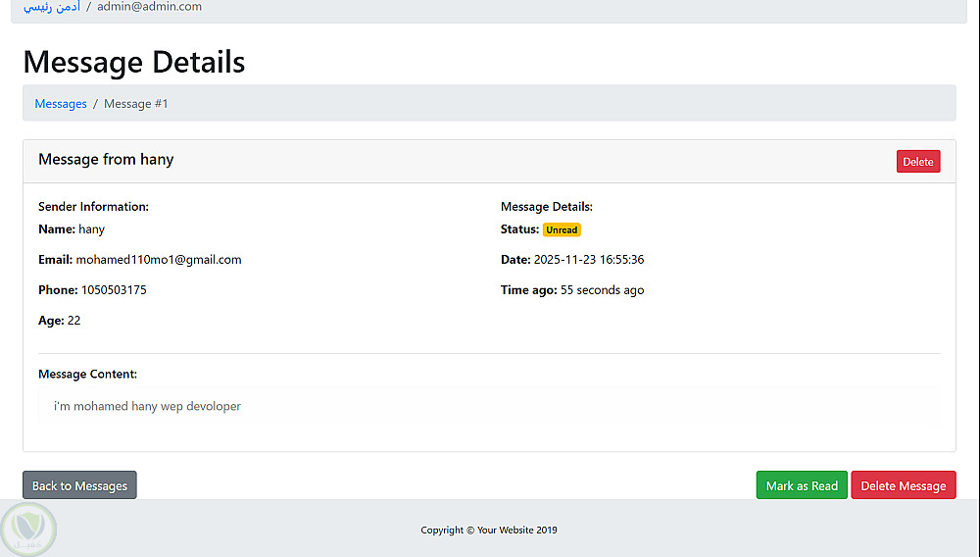Click the Message Content: label
Screen dimensions: 980x557
pyautogui.click(x=87, y=374)
